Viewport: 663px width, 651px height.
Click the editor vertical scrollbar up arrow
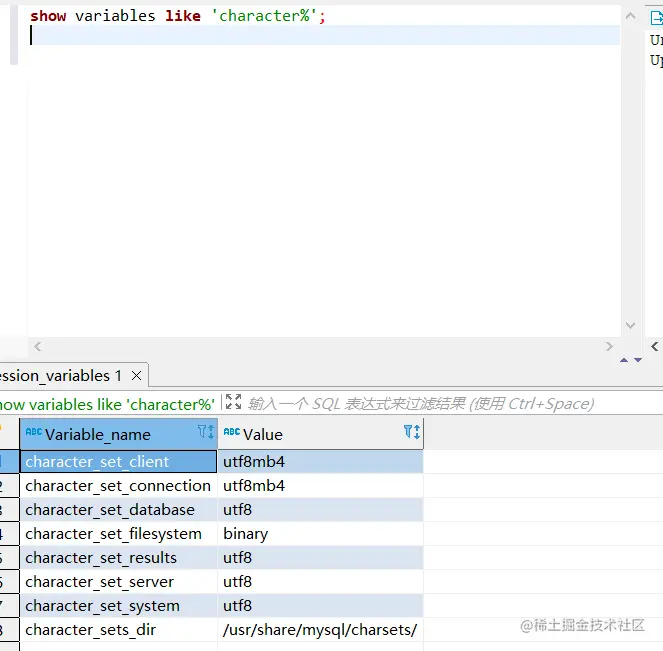point(630,16)
